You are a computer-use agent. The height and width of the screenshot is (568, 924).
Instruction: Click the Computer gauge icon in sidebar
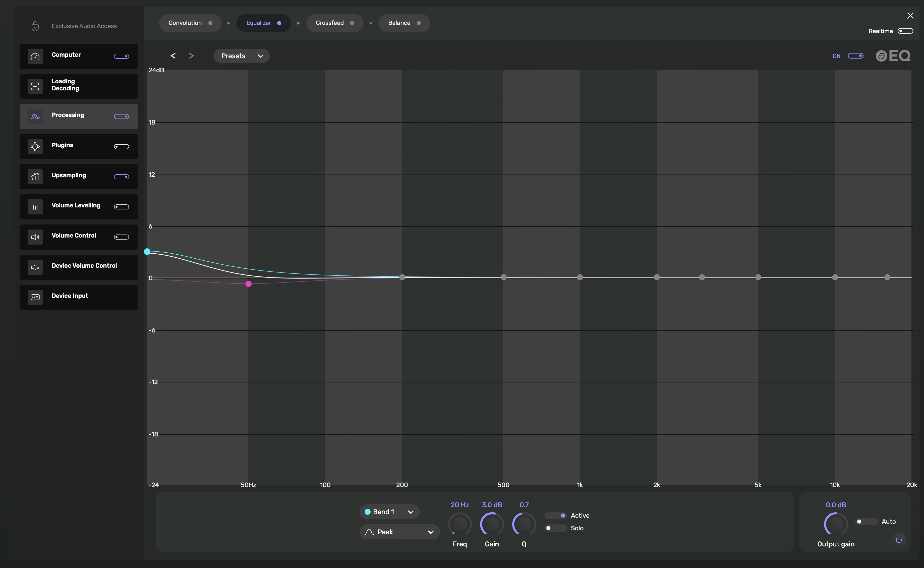(35, 56)
